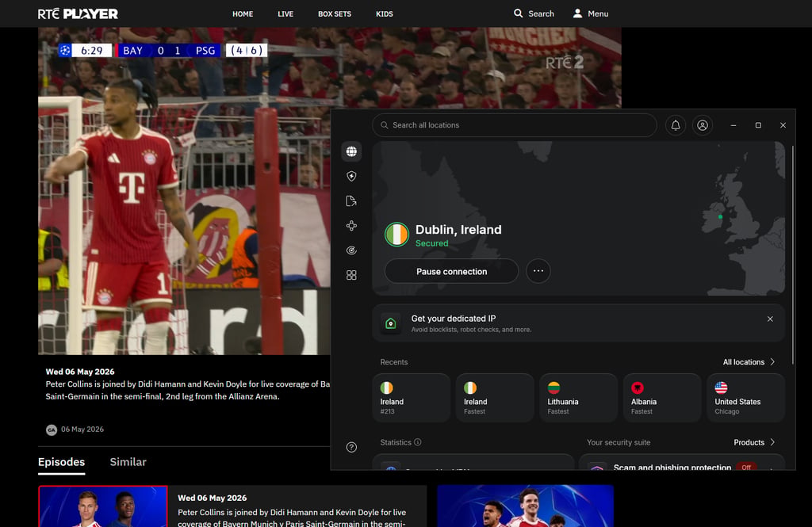Open LIVE in RTÉ Player nav

pos(285,14)
